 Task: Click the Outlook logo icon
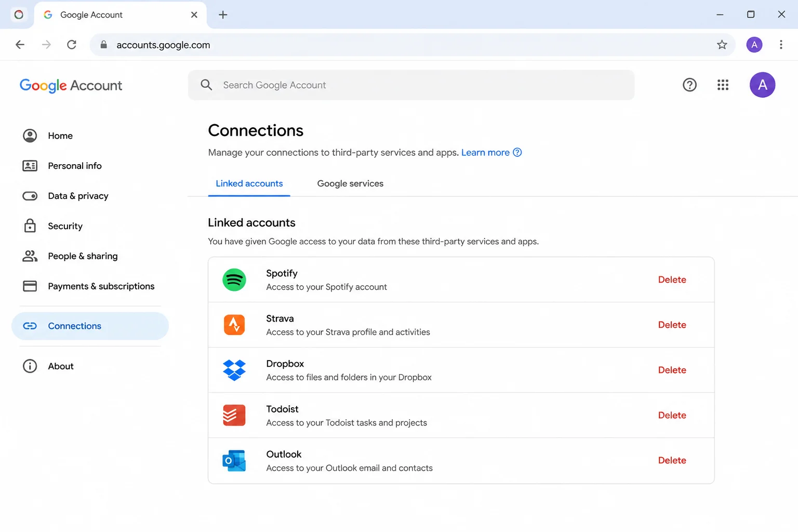click(234, 460)
